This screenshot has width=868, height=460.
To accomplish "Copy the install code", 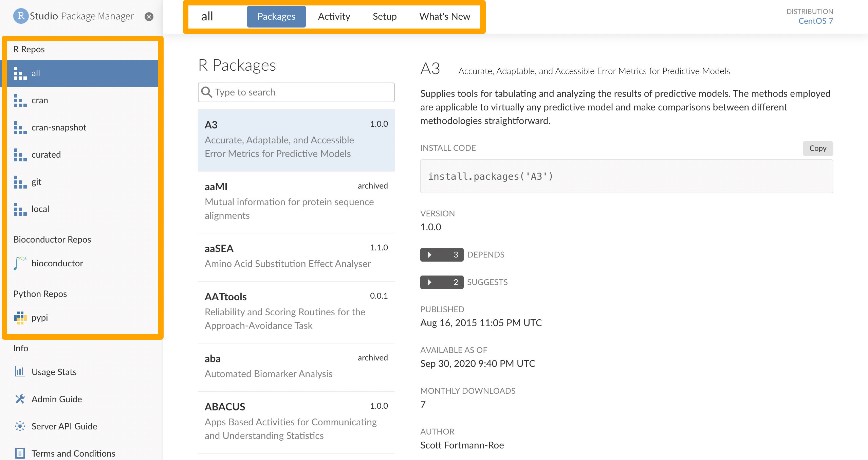I will click(x=818, y=148).
